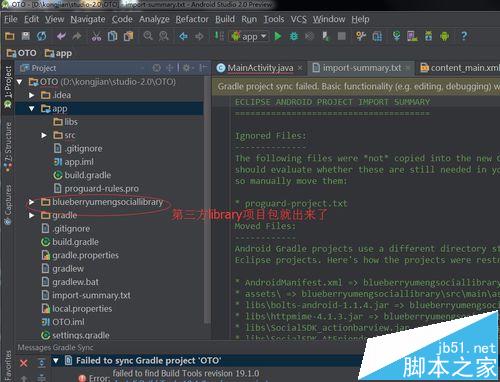500x382 pixels.
Task: Click the app breadcrumb in navigation bar
Action: click(58, 53)
